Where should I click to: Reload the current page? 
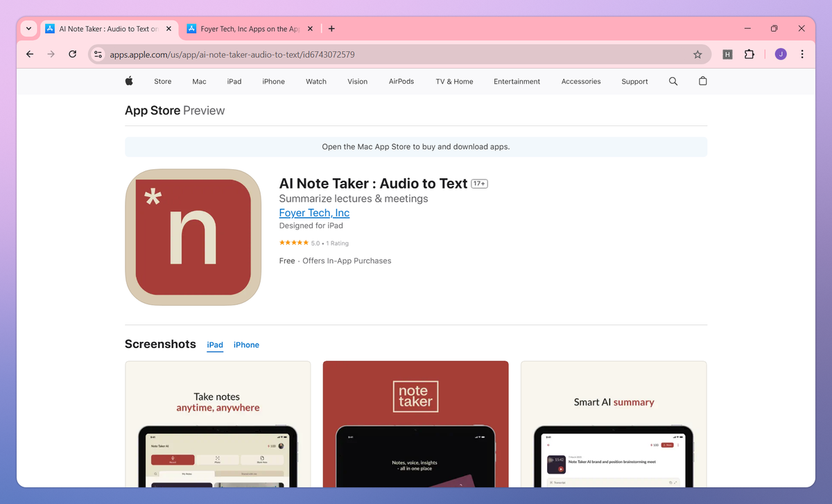click(x=72, y=54)
